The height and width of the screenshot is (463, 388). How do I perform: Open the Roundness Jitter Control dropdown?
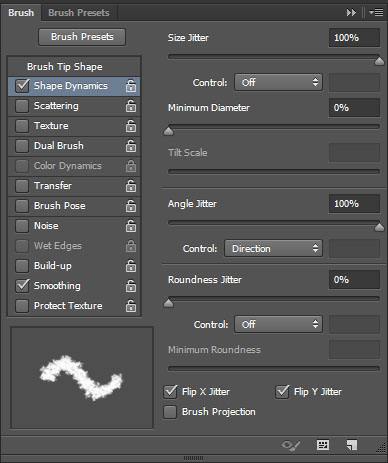pos(278,324)
